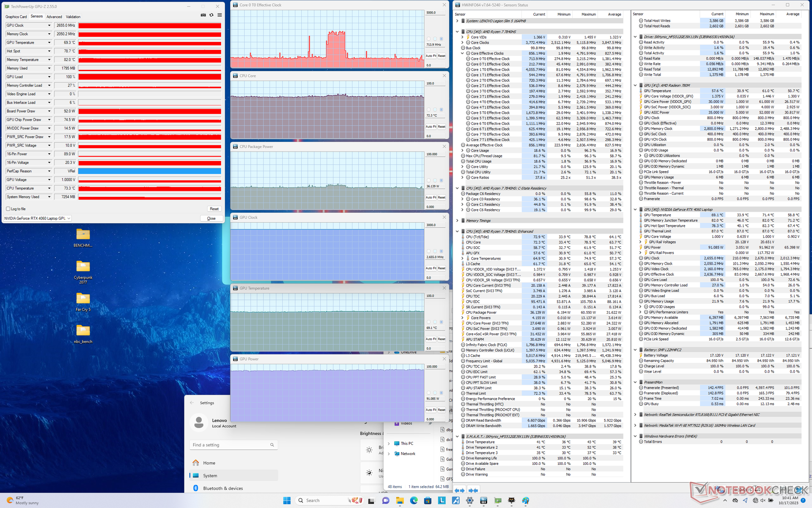Open the GPU-Z hamburger menu
Image resolution: width=812 pixels, height=508 pixels.
click(x=219, y=15)
